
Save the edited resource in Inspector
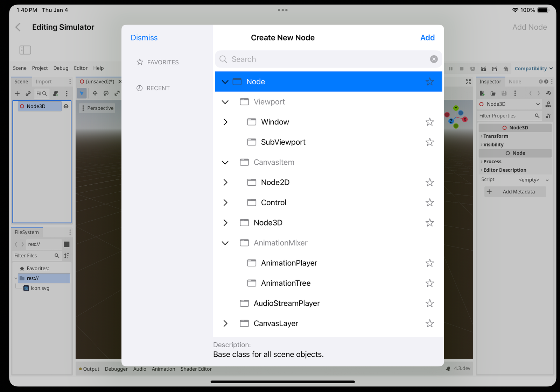[x=504, y=93]
